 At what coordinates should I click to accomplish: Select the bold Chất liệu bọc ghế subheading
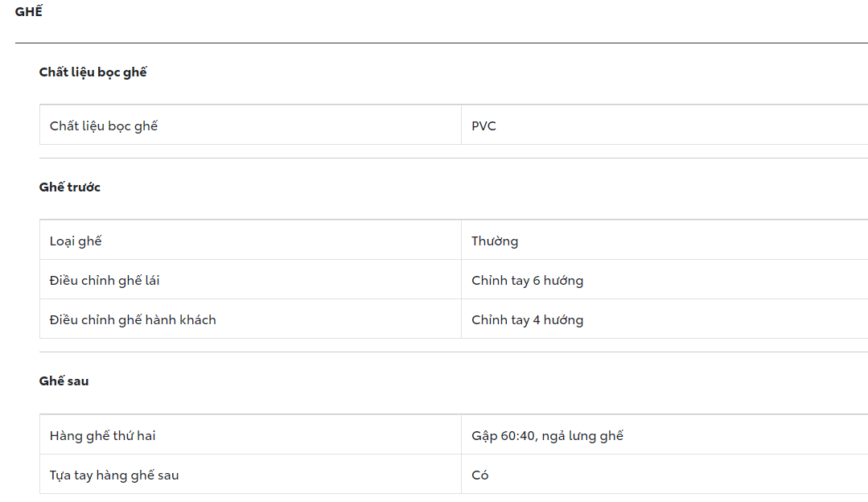coord(93,72)
